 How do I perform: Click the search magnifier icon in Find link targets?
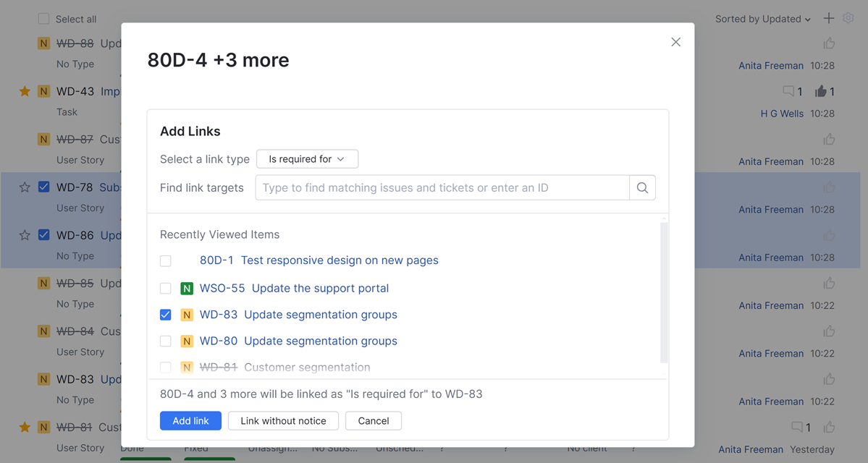pyautogui.click(x=642, y=188)
